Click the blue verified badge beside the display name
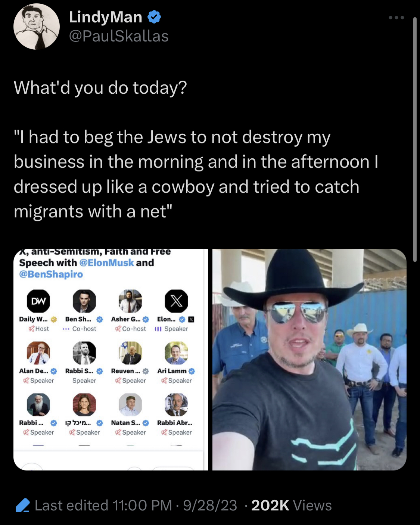The width and height of the screenshot is (420, 525). (154, 17)
